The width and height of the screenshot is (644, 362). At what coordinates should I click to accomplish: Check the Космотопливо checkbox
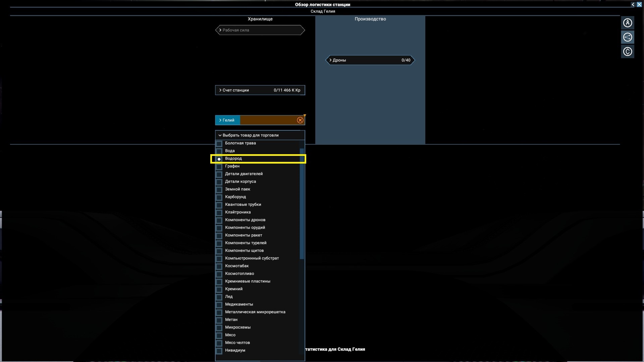[219, 274]
